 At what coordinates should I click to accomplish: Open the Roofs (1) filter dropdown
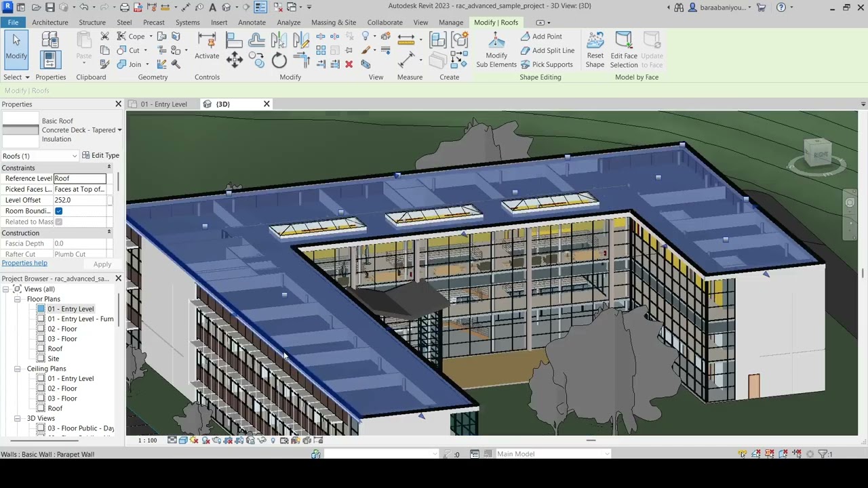coord(75,156)
